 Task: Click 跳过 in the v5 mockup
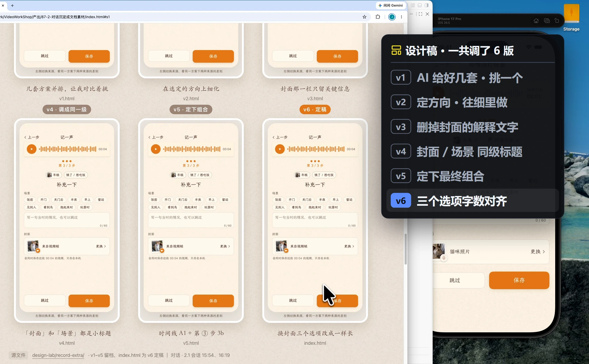(169, 300)
